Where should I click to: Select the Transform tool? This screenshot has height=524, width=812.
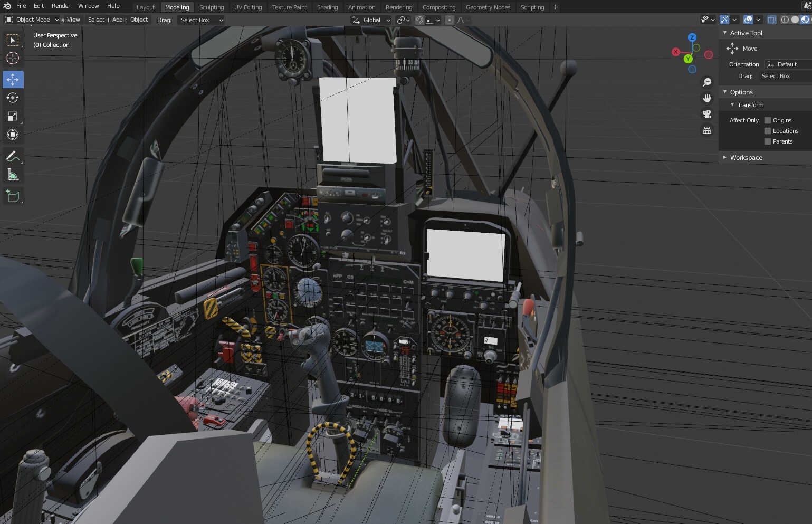(x=13, y=135)
